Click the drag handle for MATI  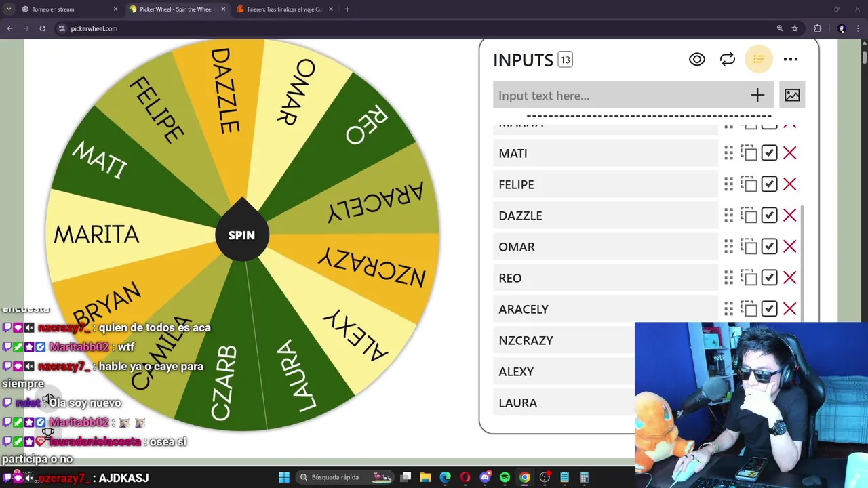pos(728,153)
